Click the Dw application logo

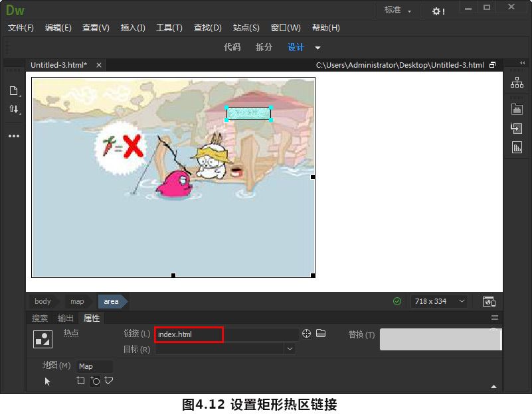(x=15, y=11)
